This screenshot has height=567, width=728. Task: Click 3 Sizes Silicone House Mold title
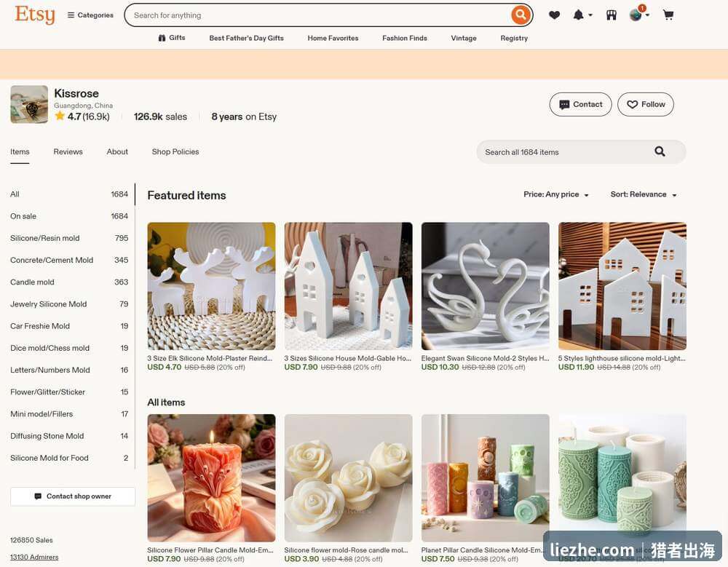pyautogui.click(x=348, y=359)
